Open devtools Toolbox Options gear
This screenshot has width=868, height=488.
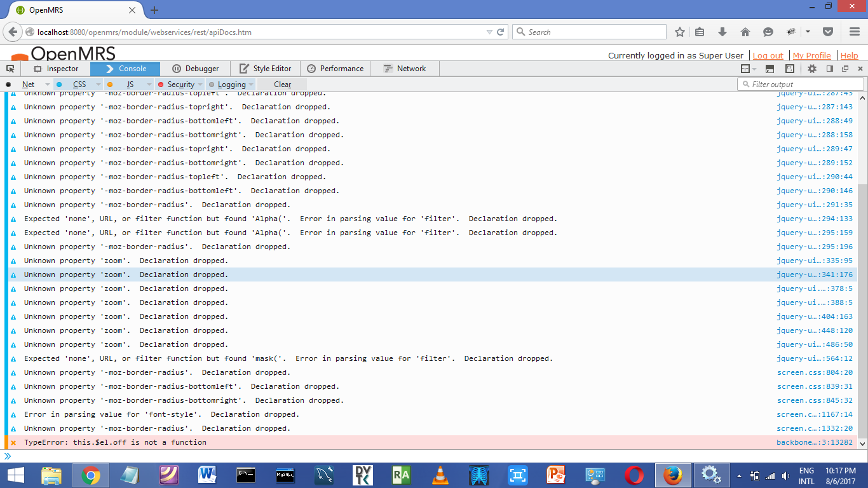[812, 69]
